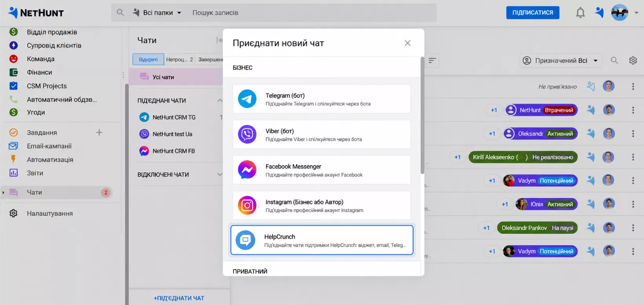Close the Приєднати новий чат dialog
Image resolution: width=644 pixels, height=305 pixels.
click(x=408, y=43)
